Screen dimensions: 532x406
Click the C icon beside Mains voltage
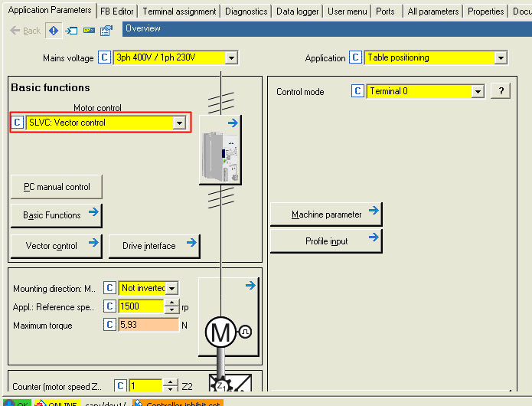pos(105,58)
